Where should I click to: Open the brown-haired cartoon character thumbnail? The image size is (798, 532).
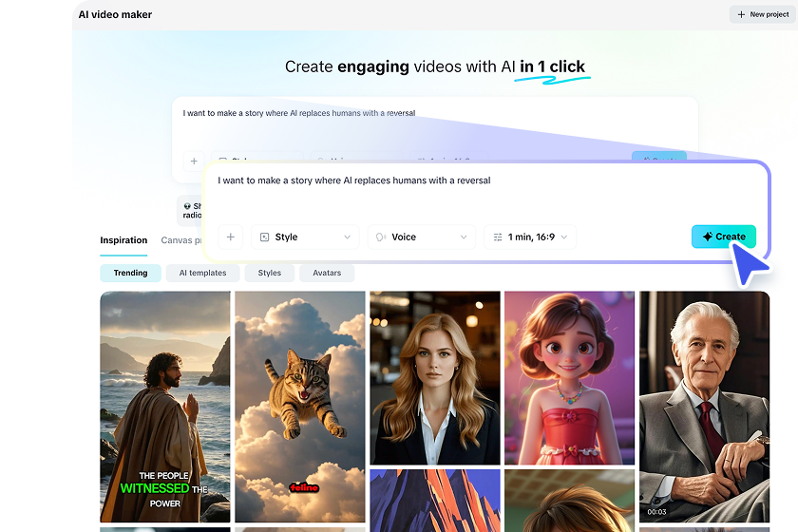pos(569,501)
